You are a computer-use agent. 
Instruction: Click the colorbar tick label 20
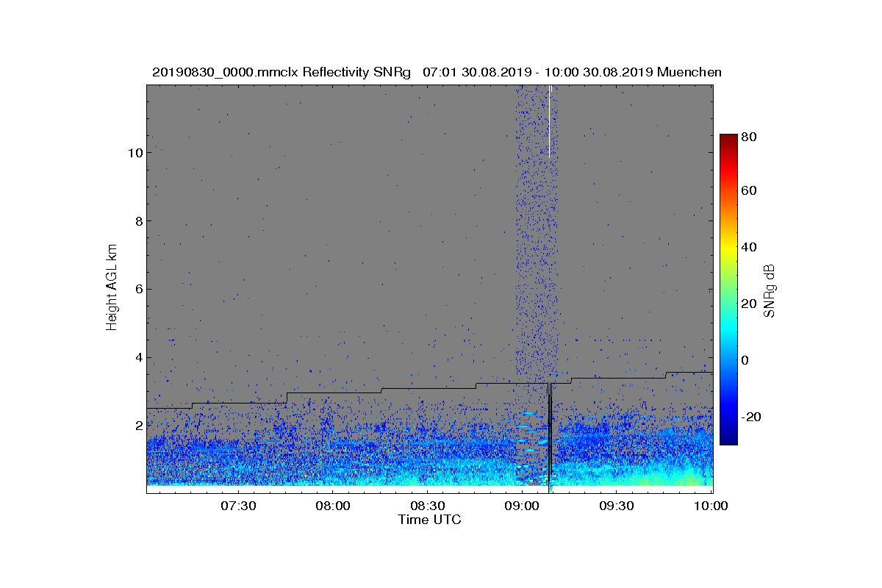click(x=750, y=304)
